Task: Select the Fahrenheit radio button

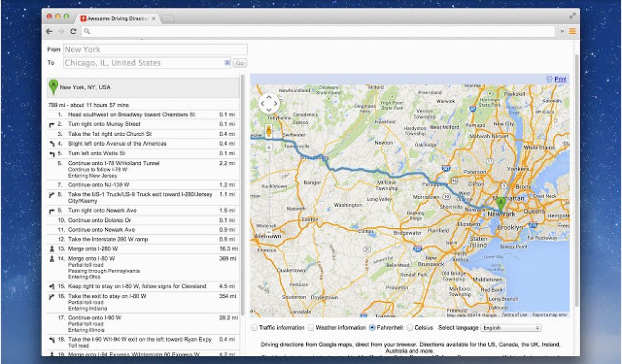Action: 372,328
